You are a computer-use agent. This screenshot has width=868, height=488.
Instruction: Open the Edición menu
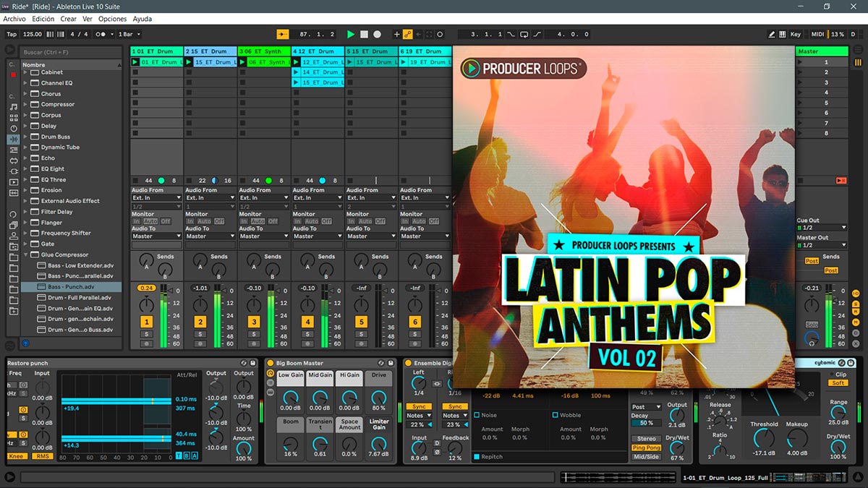[x=43, y=19]
